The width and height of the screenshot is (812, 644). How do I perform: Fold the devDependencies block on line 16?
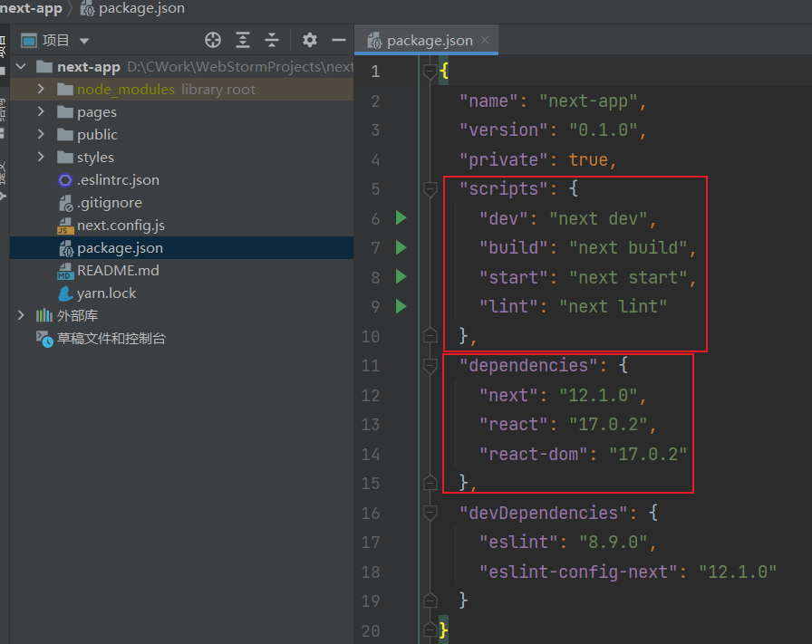coord(430,513)
